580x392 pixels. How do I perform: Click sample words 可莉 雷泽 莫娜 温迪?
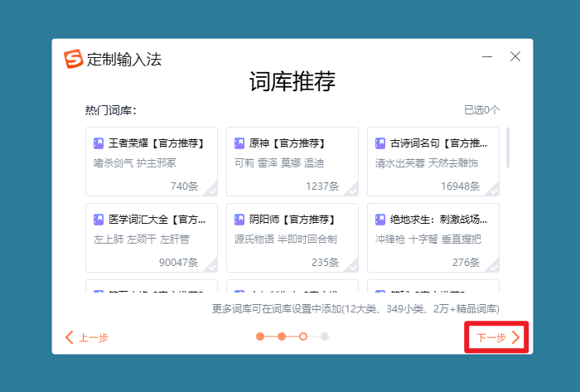pos(279,162)
